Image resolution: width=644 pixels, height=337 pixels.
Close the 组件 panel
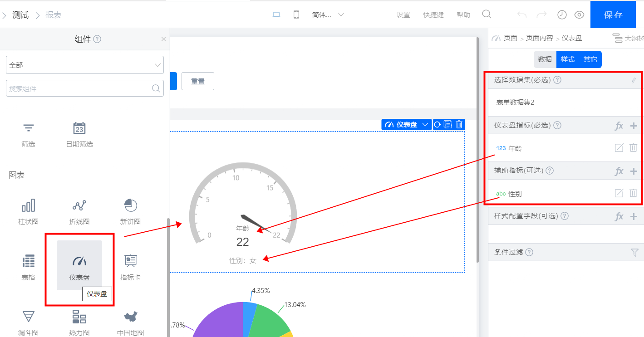coord(163,39)
